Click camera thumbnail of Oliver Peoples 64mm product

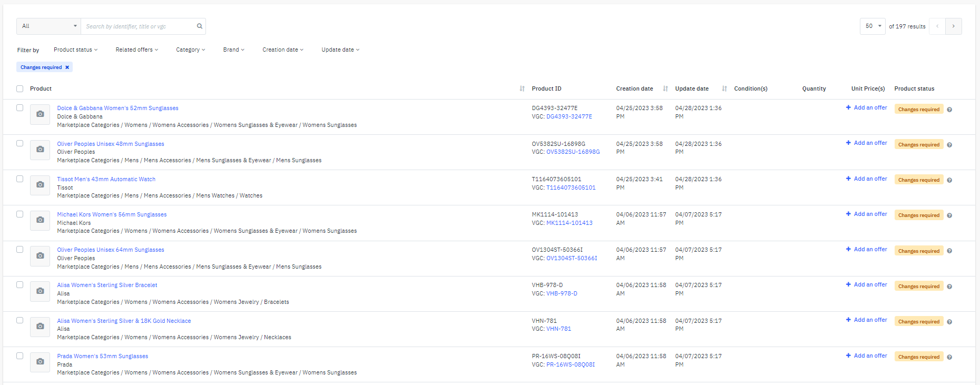[x=40, y=256]
